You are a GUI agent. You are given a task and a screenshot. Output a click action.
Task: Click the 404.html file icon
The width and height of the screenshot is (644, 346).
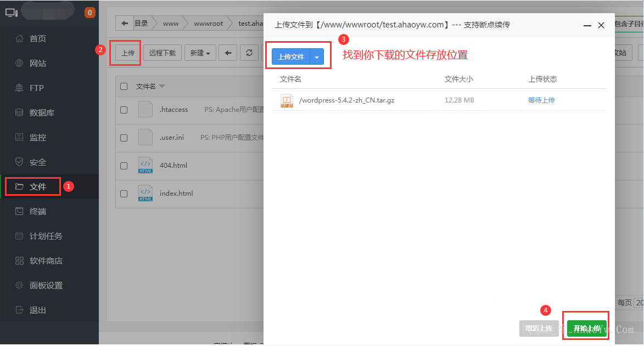145,166
